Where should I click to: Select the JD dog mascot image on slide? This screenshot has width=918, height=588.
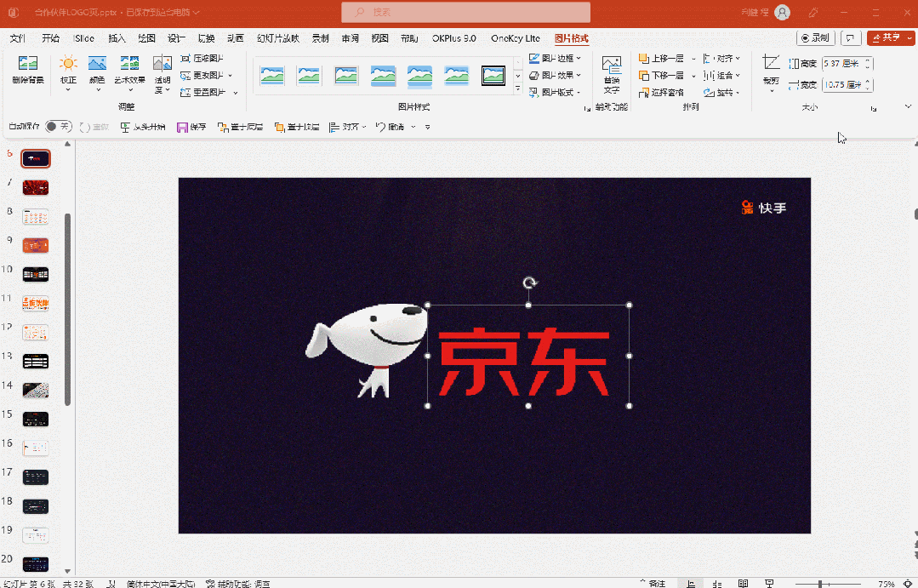(x=367, y=351)
